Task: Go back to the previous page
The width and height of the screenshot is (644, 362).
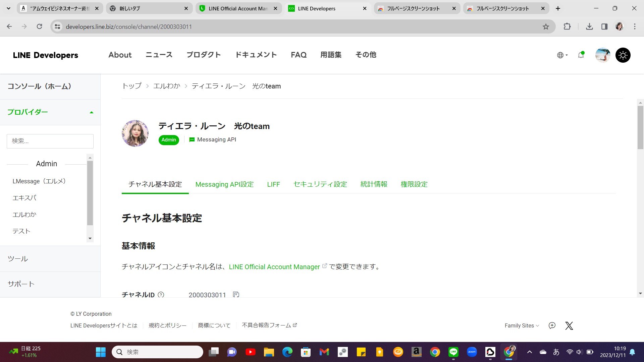Action: [x=9, y=26]
